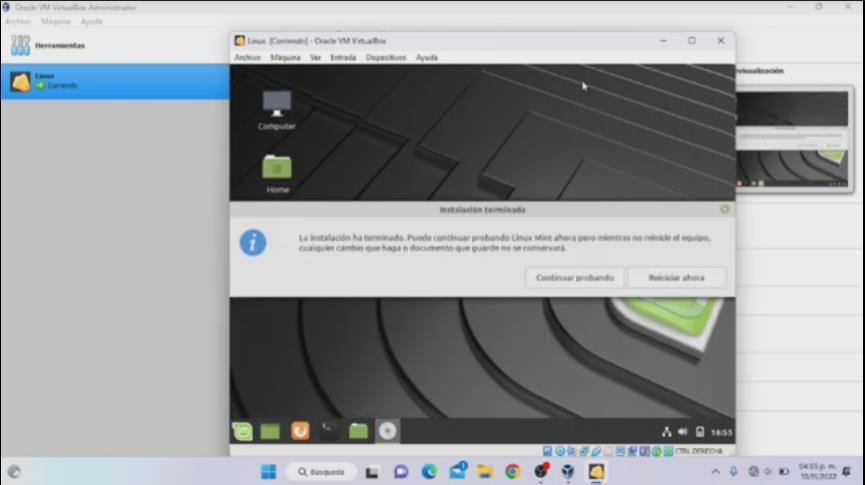The height and width of the screenshot is (485, 865).
Task: Open the Linux Mint start menu
Action: tap(243, 431)
